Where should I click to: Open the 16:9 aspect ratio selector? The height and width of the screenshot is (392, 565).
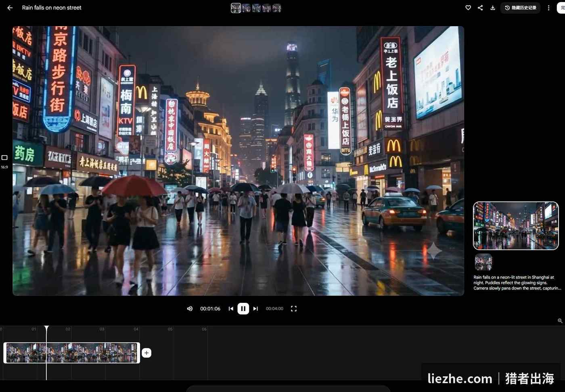pyautogui.click(x=4, y=161)
